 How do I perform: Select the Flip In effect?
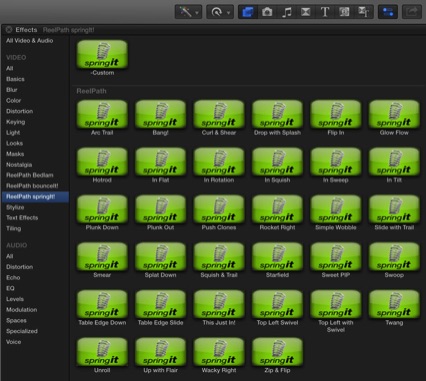click(x=336, y=114)
